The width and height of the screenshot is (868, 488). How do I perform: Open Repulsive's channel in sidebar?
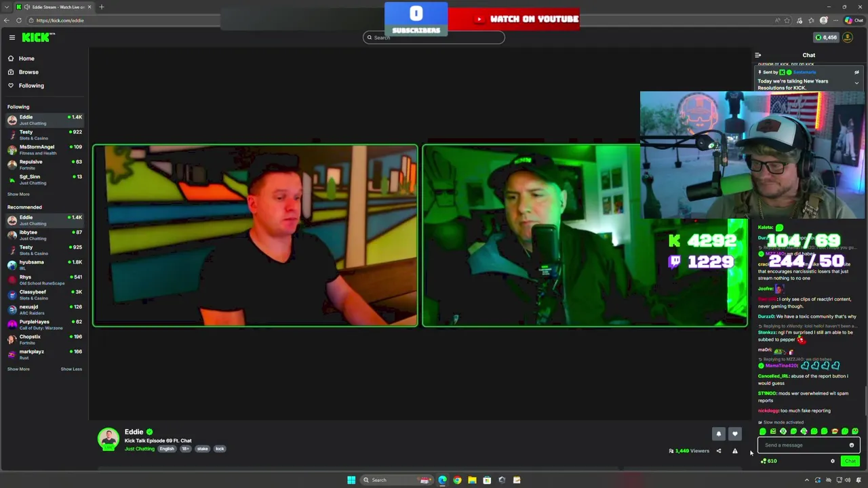[x=44, y=165]
